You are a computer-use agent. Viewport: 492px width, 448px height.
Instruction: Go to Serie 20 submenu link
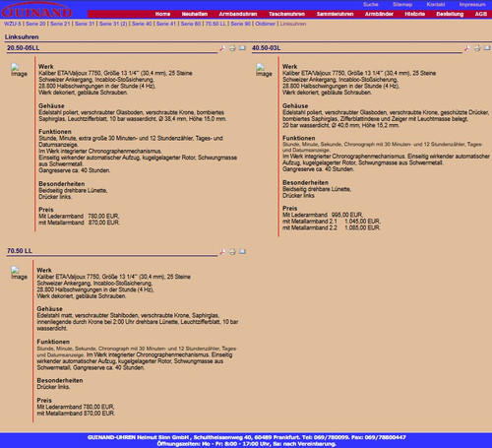35,24
